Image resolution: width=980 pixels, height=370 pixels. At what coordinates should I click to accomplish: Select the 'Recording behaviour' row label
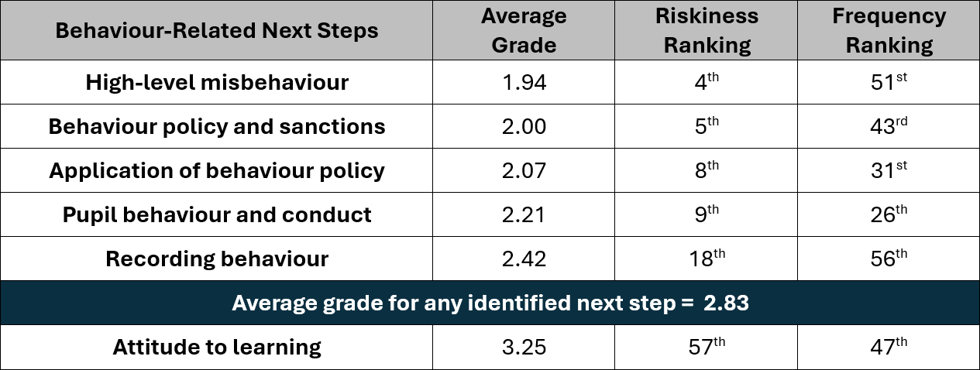pyautogui.click(x=217, y=259)
